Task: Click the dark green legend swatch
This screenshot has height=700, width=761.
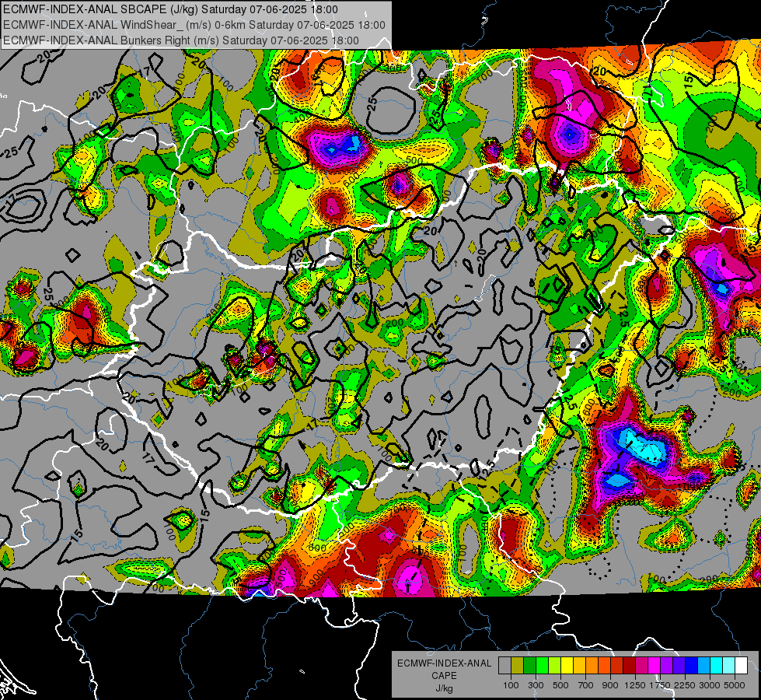Action: pyautogui.click(x=529, y=665)
